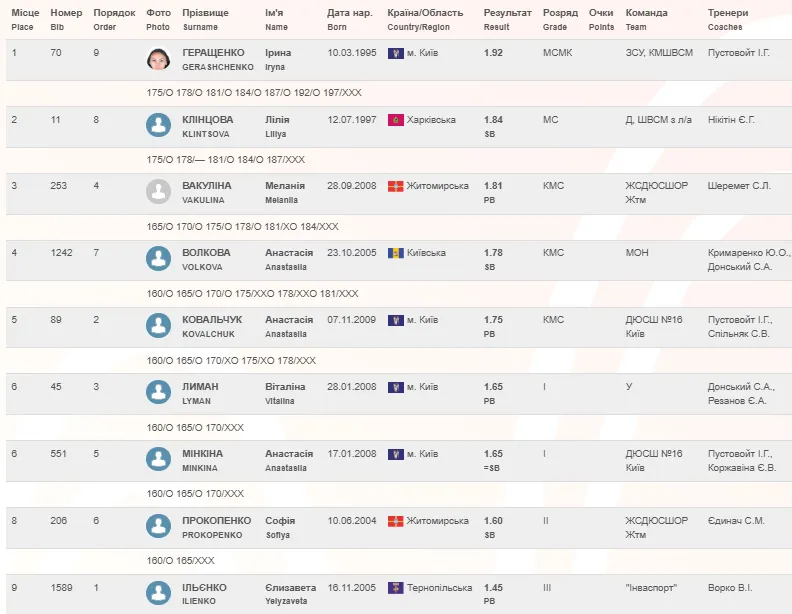Click Vakulina's grey avatar icon
The image size is (792, 614).
click(x=158, y=191)
